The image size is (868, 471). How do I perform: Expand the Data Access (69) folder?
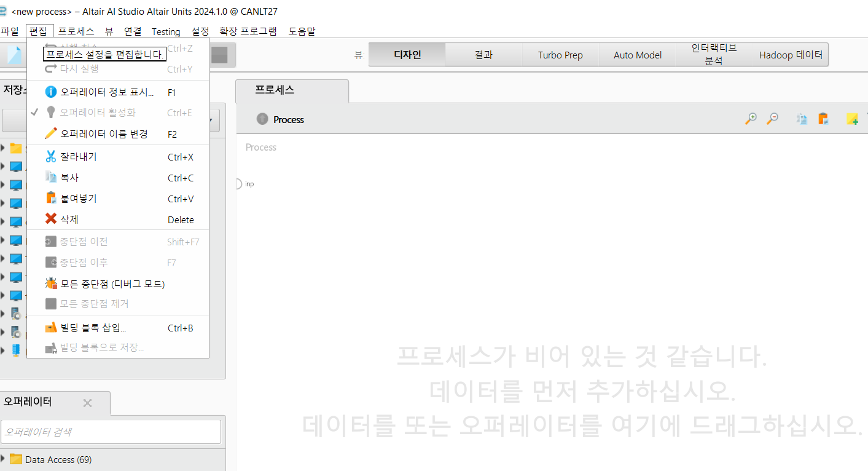(x=4, y=459)
